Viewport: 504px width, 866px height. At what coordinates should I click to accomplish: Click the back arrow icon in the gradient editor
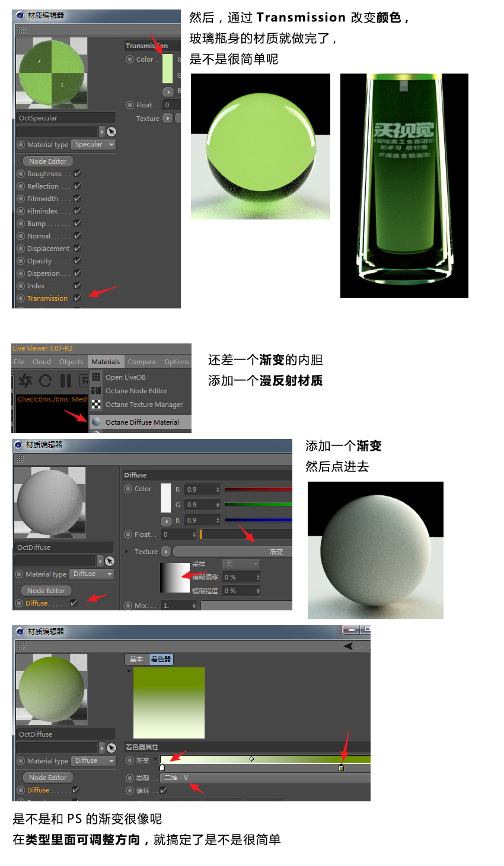pos(349,646)
